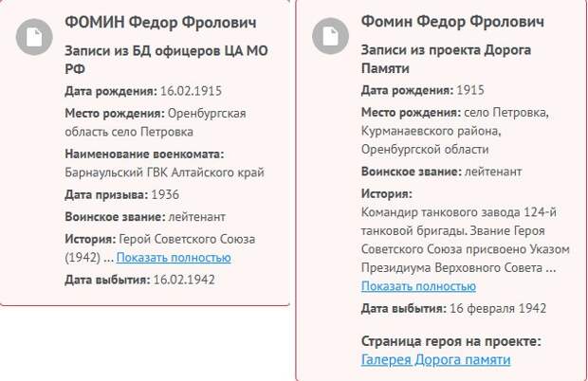Expand the right card's history with Показать полностью
This screenshot has height=381, width=588.
pos(418,286)
